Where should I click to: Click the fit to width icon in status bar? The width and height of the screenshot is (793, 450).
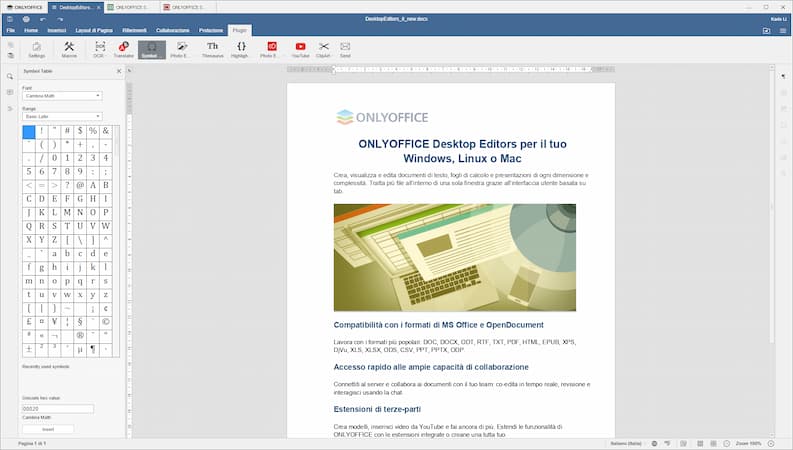click(x=713, y=443)
